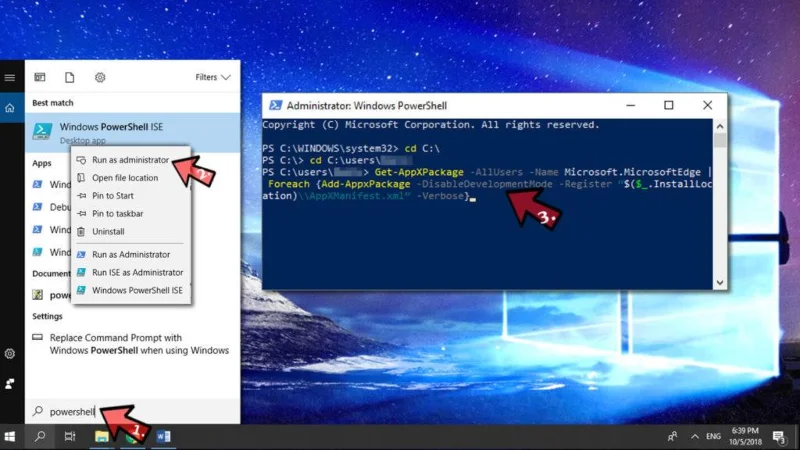Click the taskbar search magnifier icon
Image resolution: width=800 pixels, height=450 pixels.
(40, 437)
